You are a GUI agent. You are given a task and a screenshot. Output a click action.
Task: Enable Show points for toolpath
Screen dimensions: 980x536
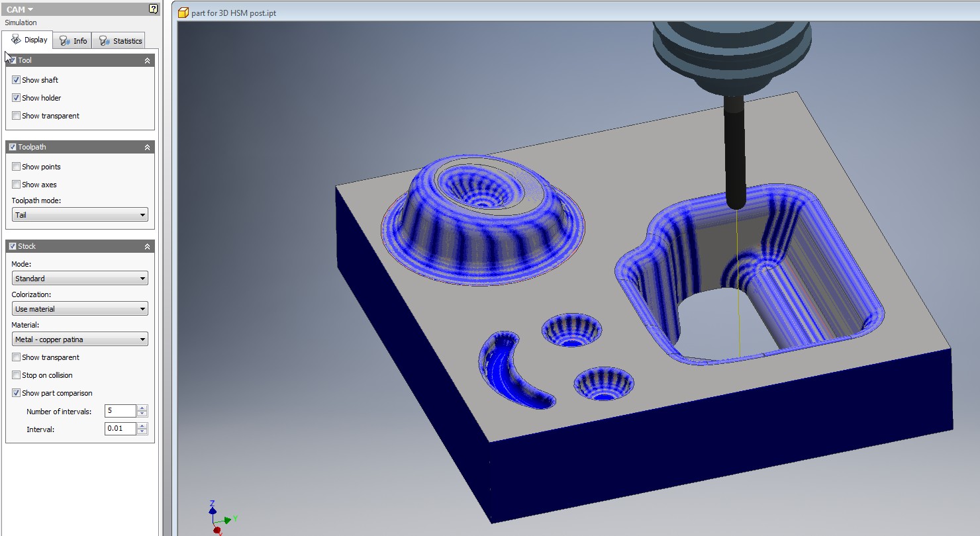tap(17, 167)
